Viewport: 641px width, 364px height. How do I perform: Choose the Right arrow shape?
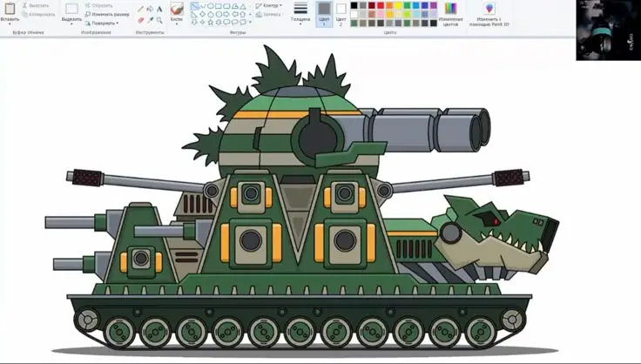click(226, 14)
